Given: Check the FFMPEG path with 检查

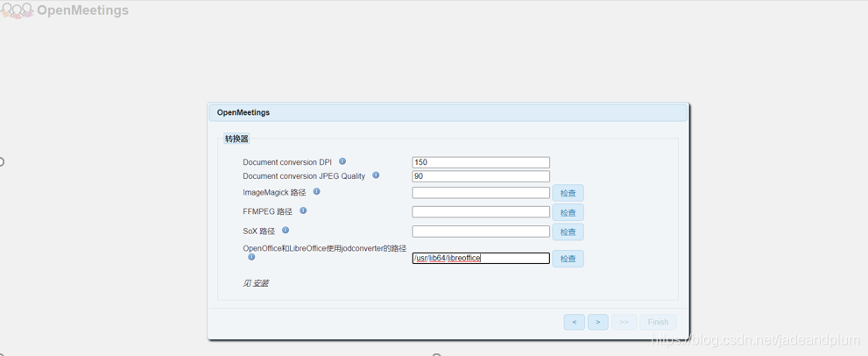Looking at the screenshot, I should coord(568,212).
